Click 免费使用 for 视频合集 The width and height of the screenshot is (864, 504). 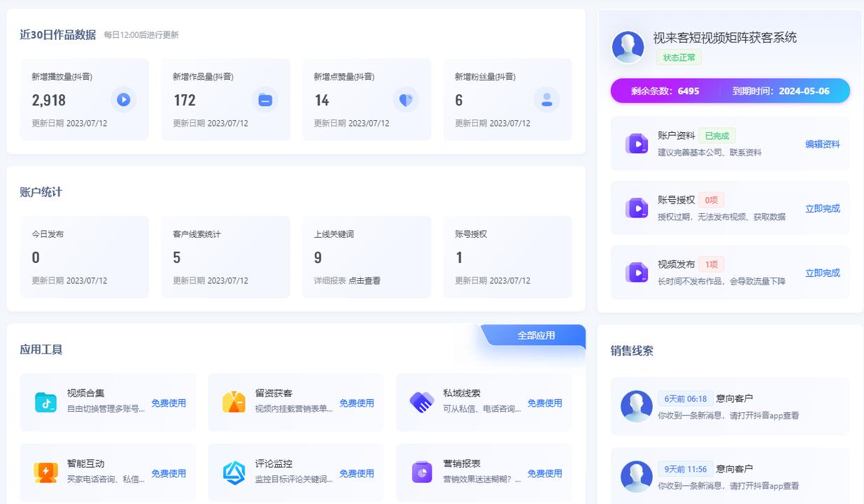tap(169, 403)
